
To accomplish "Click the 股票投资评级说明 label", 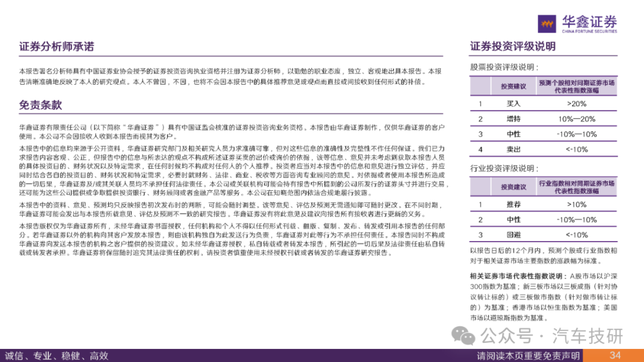I will tap(504, 67).
